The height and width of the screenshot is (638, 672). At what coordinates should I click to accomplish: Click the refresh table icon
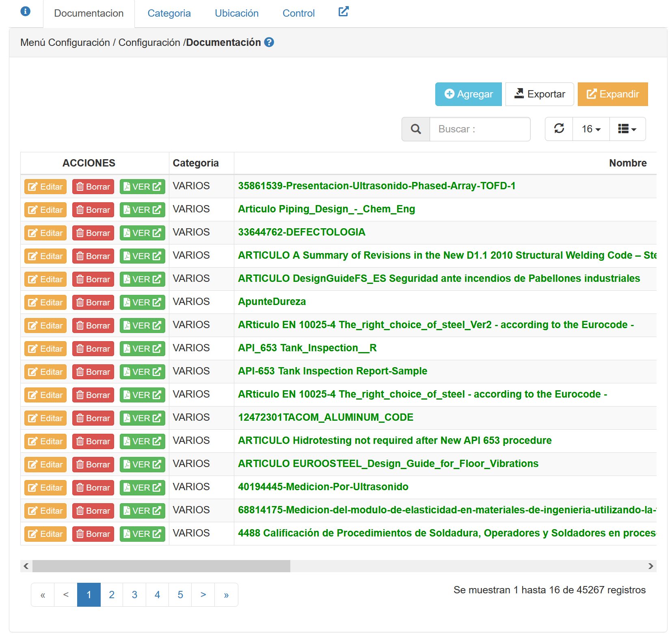559,129
